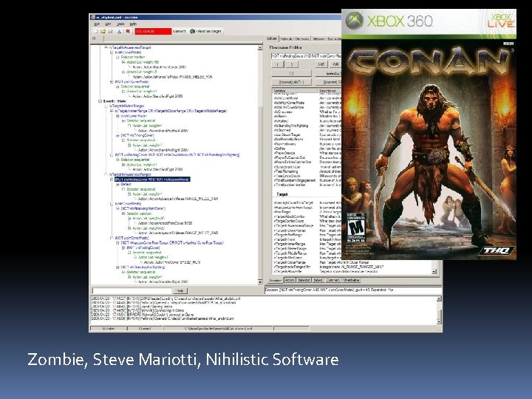Click the globe icon beside the Connect label

[192, 31]
